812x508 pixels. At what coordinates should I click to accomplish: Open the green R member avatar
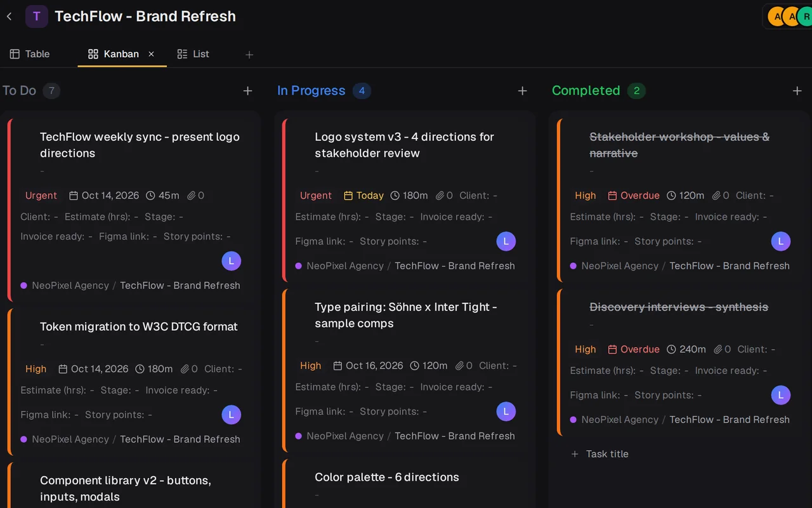tap(806, 17)
